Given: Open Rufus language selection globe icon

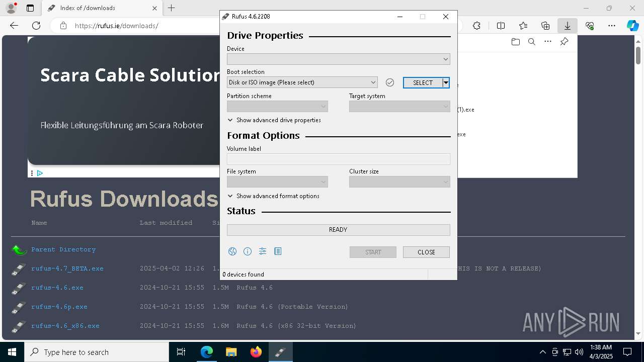Looking at the screenshot, I should 232,251.
